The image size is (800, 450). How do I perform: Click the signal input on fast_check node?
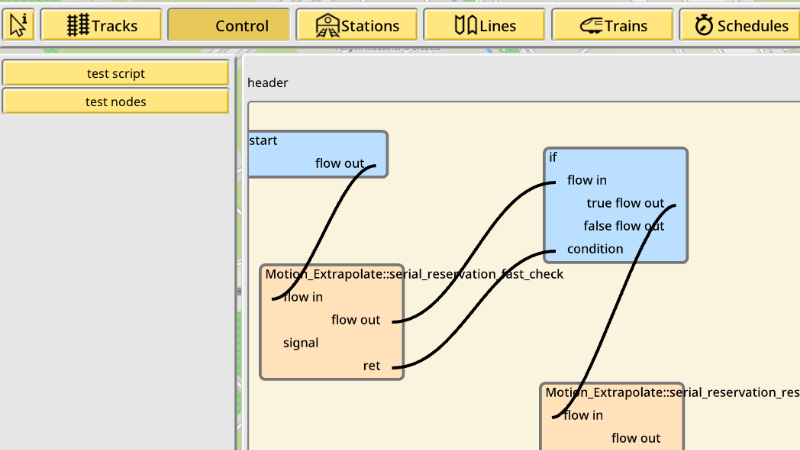tap(301, 343)
